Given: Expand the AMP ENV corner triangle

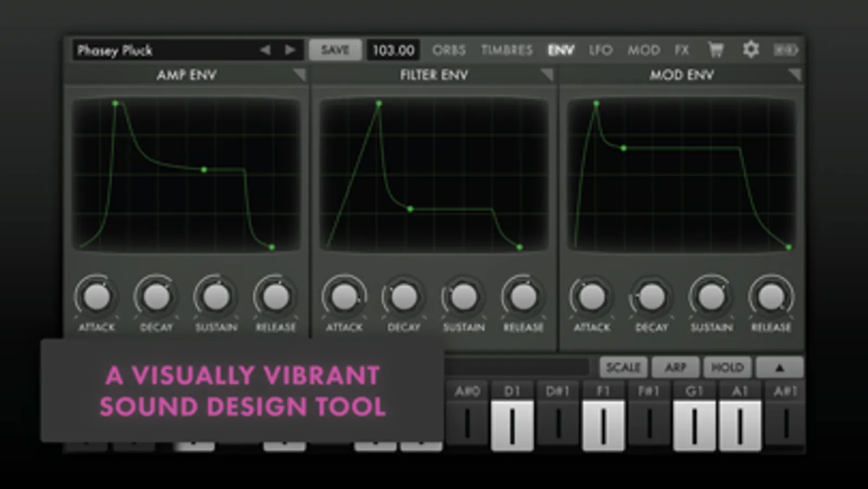Looking at the screenshot, I should (299, 75).
